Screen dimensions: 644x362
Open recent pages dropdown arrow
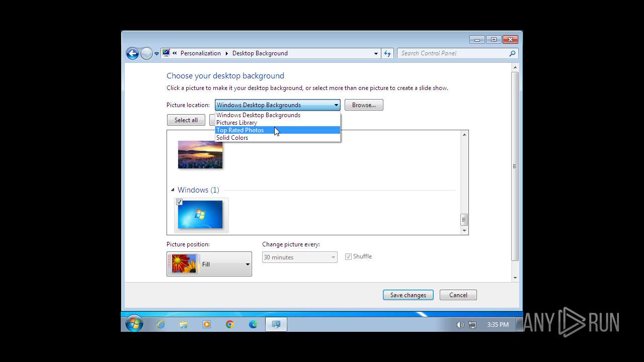[156, 53]
